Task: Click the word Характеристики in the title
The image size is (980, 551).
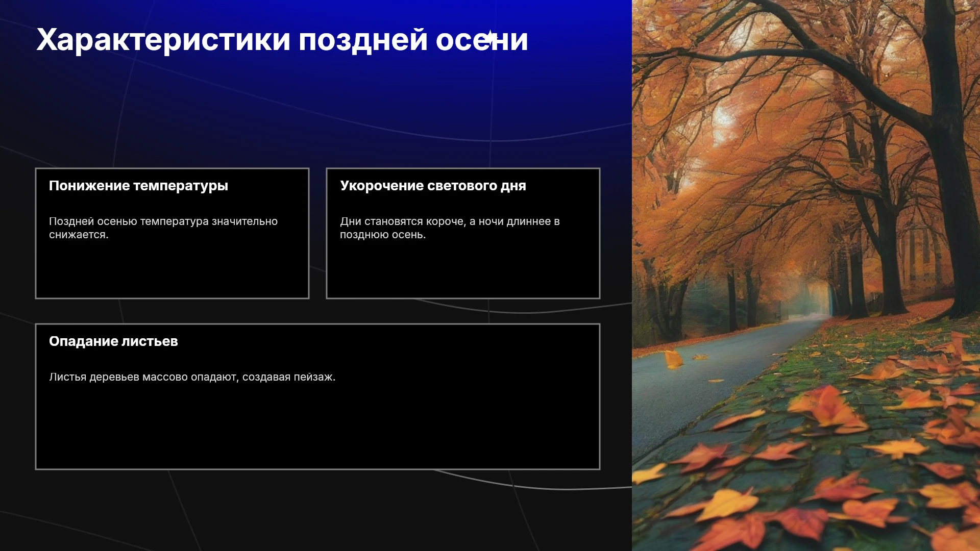Action: click(163, 40)
